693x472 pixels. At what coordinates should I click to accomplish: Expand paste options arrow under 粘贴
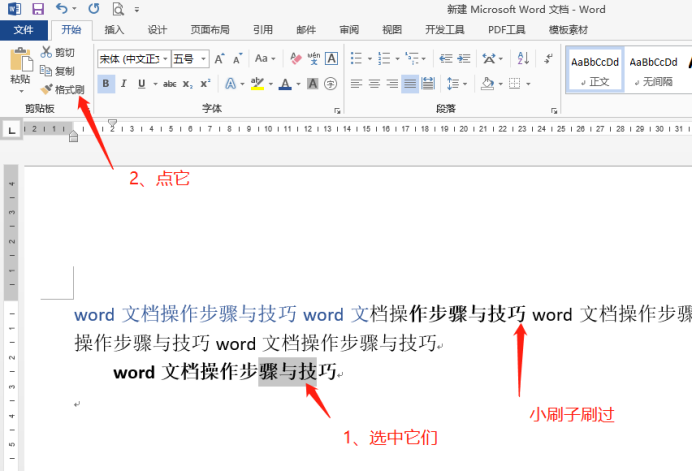pos(21,91)
